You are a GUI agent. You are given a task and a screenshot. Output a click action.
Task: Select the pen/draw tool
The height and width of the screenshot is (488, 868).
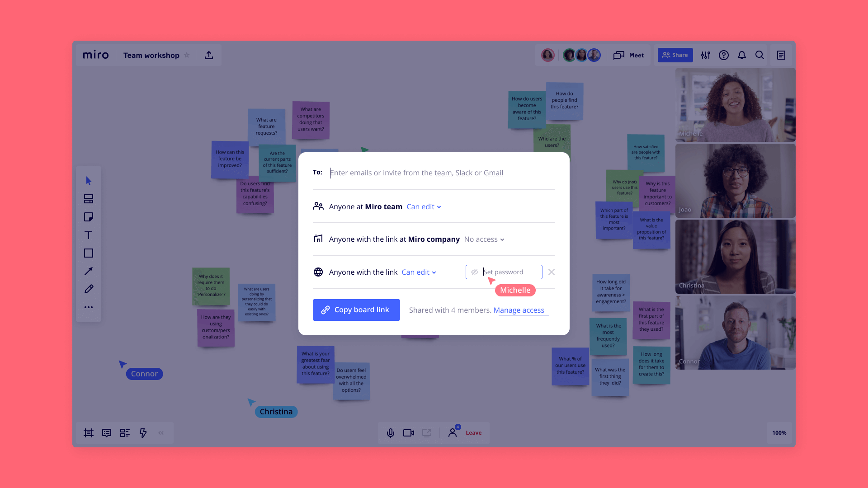point(88,289)
